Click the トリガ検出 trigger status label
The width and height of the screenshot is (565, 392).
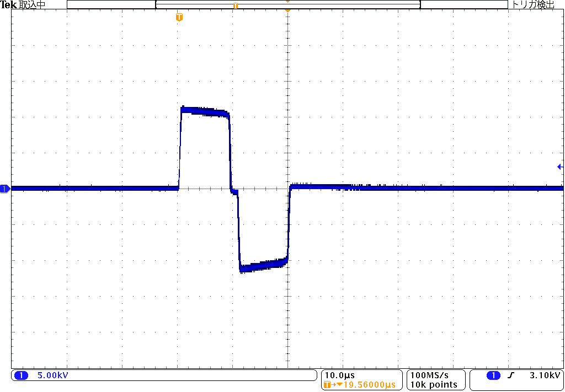pos(534,5)
